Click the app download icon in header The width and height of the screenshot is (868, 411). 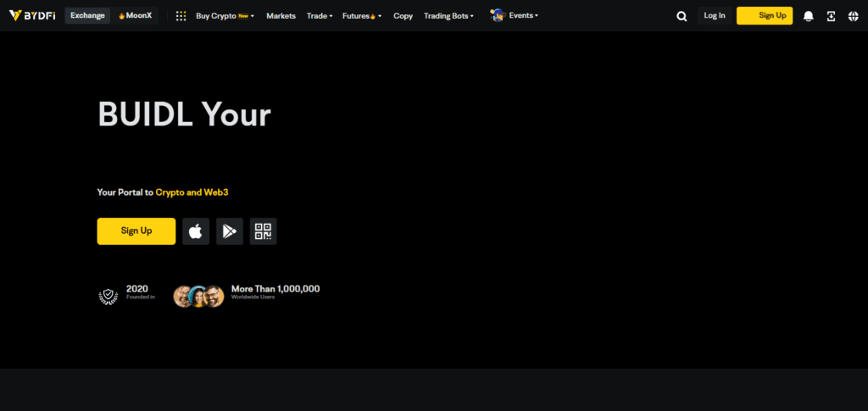[831, 16]
